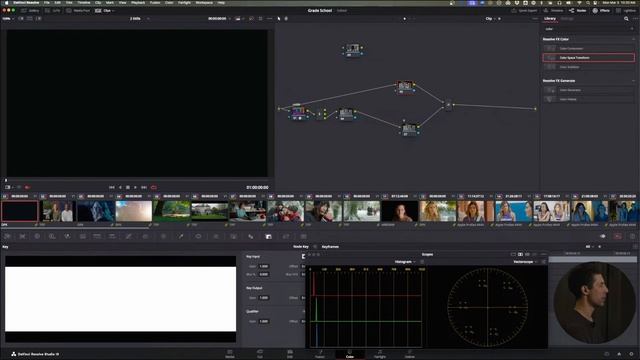Open the Camera Raw palette
This screenshot has height=360, width=640.
(x=7, y=236)
